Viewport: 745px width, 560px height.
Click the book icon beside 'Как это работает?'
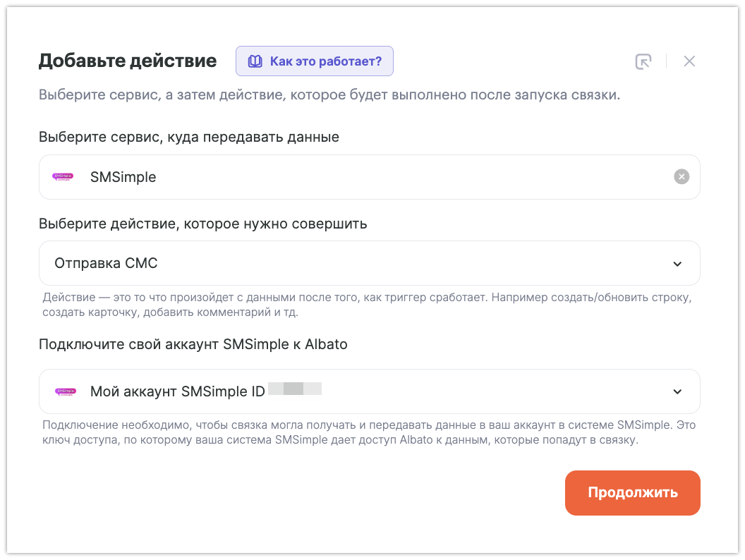click(255, 61)
